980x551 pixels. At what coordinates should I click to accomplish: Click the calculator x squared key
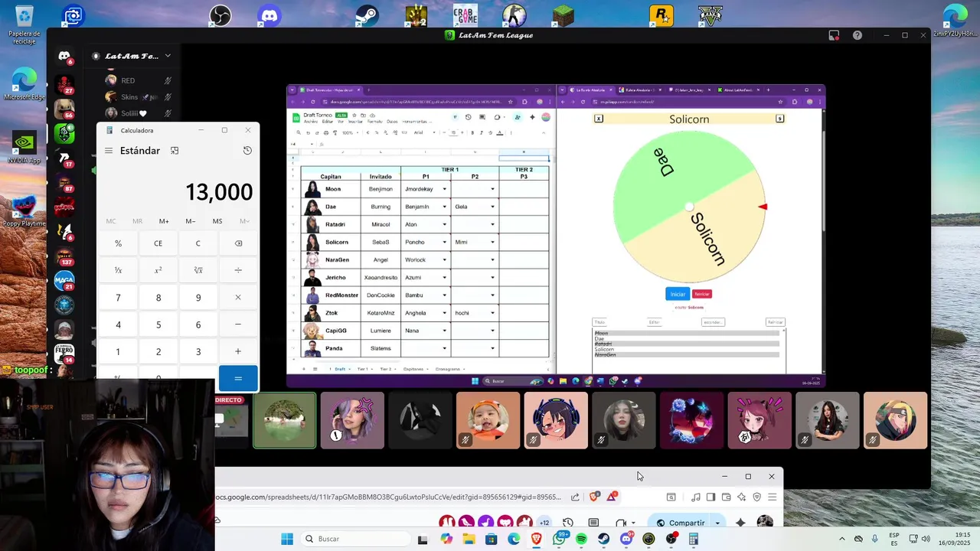[158, 270]
